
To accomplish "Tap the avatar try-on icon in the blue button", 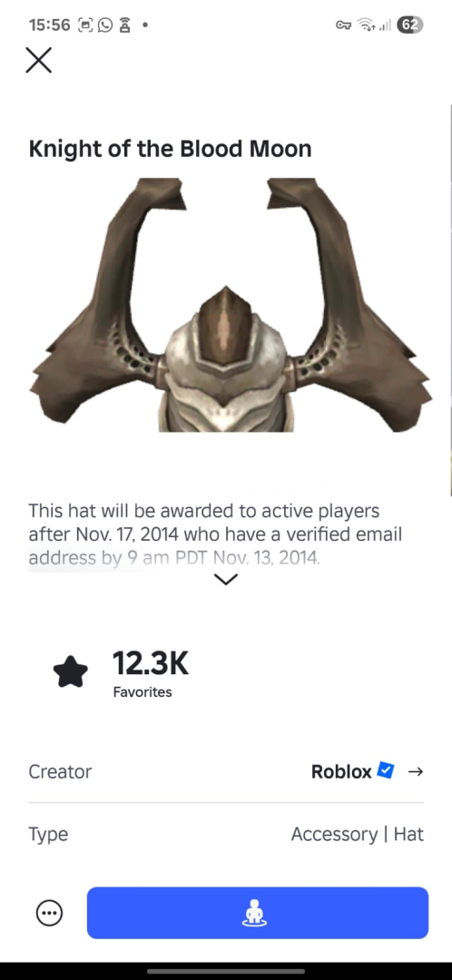I will (x=254, y=913).
